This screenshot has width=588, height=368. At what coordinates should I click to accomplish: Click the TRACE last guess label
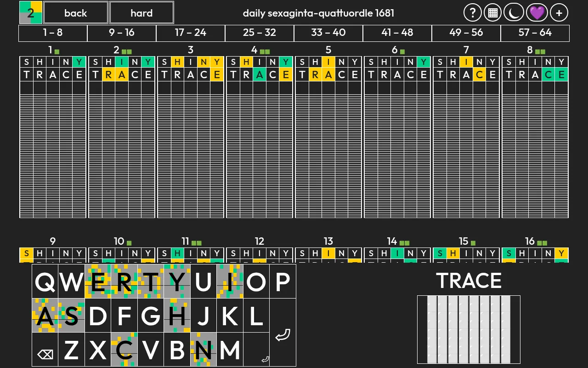469,281
